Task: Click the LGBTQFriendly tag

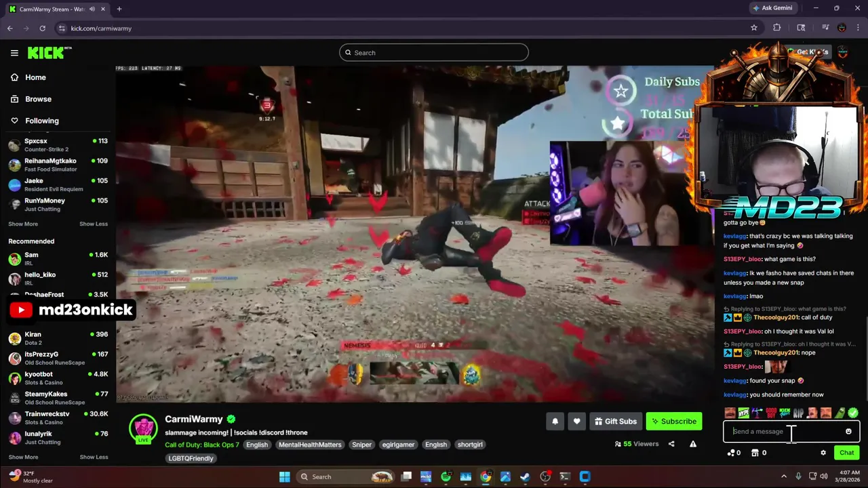Action: tap(191, 458)
